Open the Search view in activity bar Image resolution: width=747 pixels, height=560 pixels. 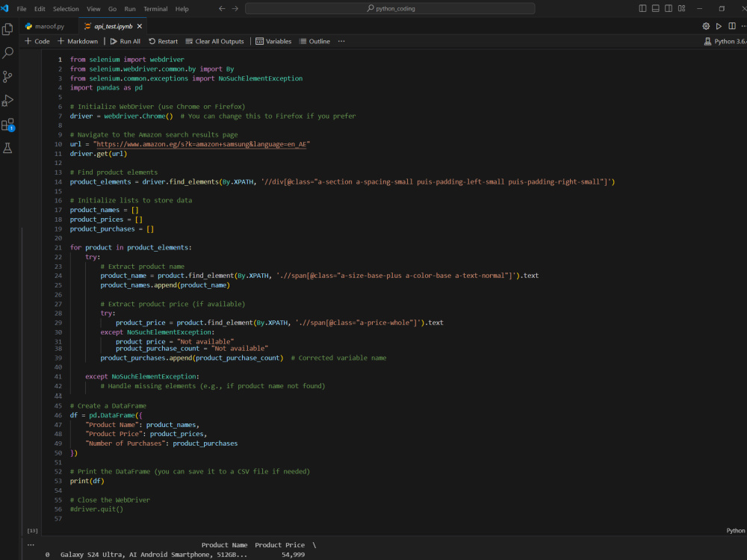pyautogui.click(x=7, y=53)
